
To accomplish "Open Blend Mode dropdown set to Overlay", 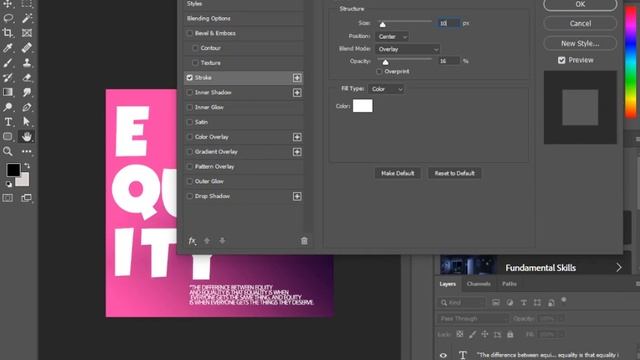I will point(407,49).
